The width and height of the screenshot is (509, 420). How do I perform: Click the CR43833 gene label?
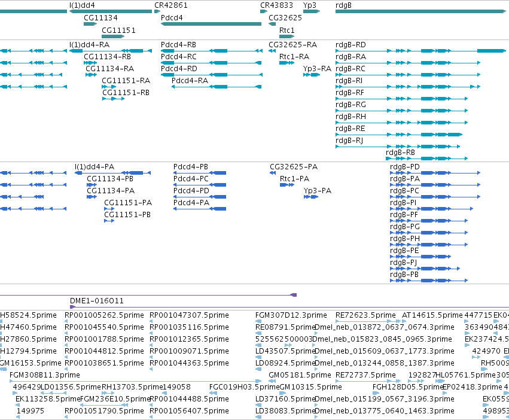point(276,5)
